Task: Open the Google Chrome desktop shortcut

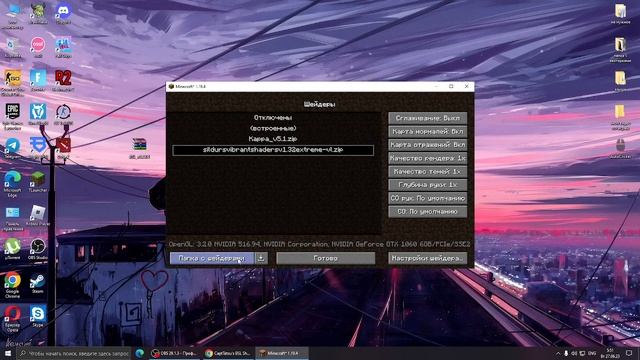Action: click(x=13, y=284)
